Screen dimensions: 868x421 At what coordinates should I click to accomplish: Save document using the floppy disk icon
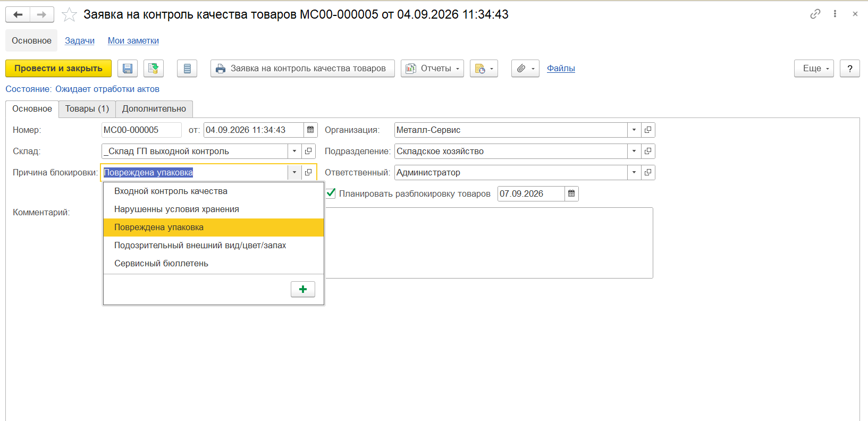[128, 69]
